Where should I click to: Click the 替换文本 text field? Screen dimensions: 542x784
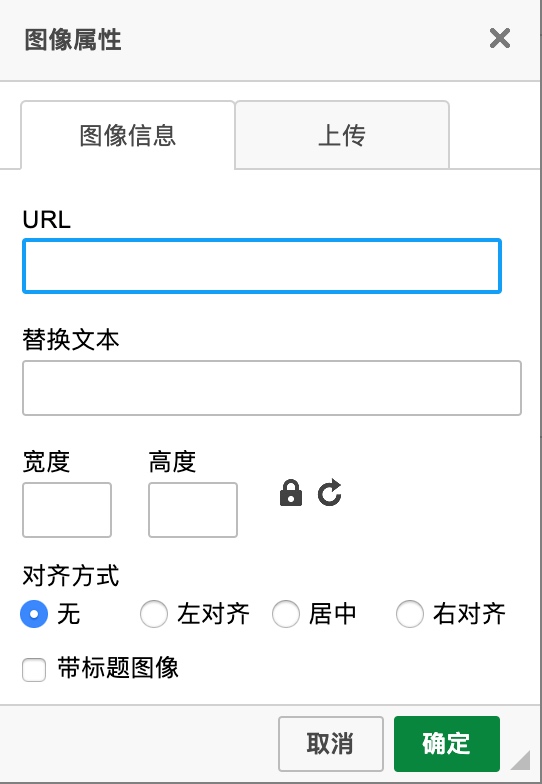coord(272,388)
